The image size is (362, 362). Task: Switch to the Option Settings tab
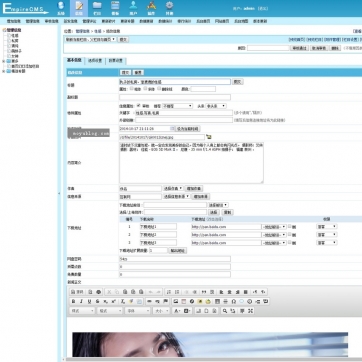click(95, 61)
